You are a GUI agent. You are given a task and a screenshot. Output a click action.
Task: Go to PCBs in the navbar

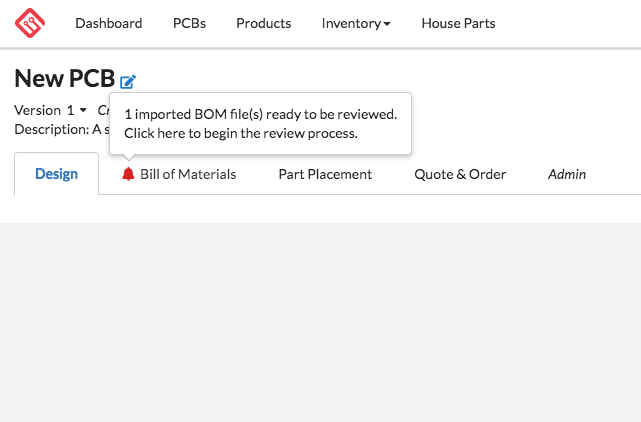pyautogui.click(x=189, y=23)
